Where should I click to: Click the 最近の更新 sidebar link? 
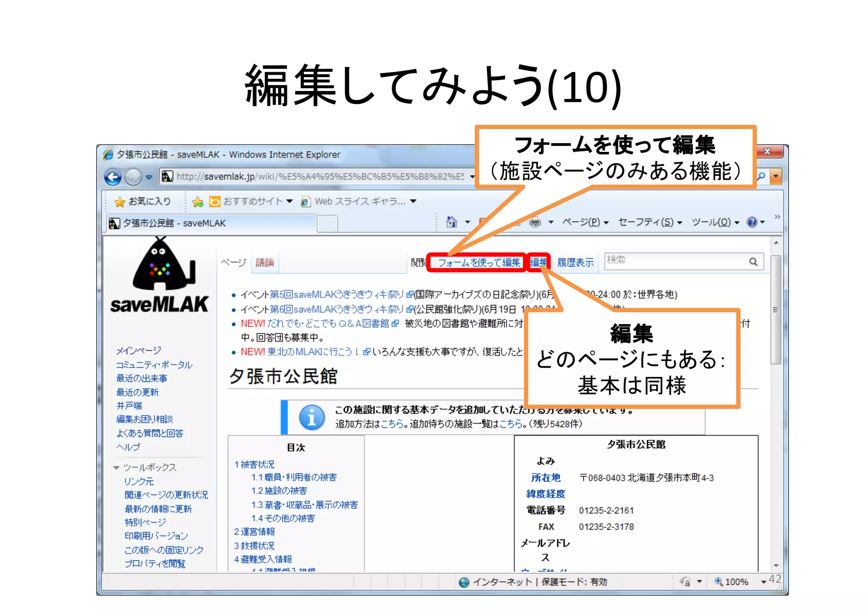pos(137,392)
